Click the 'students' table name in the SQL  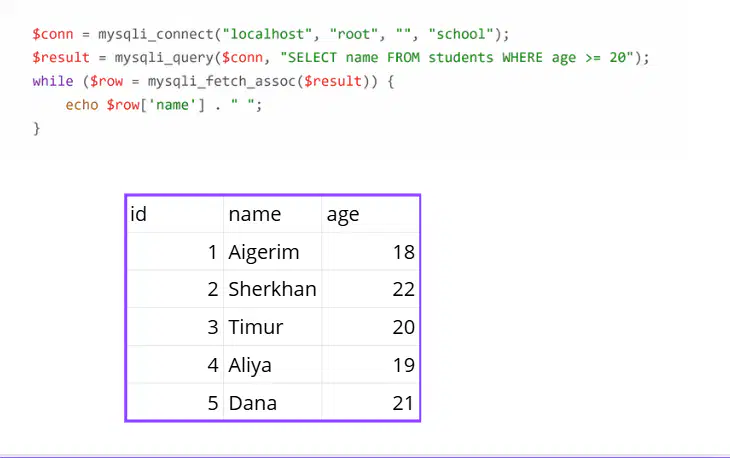460,57
